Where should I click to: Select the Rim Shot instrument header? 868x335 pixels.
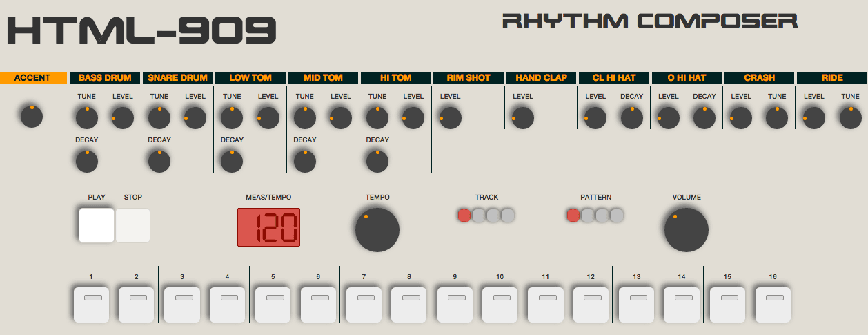click(468, 78)
